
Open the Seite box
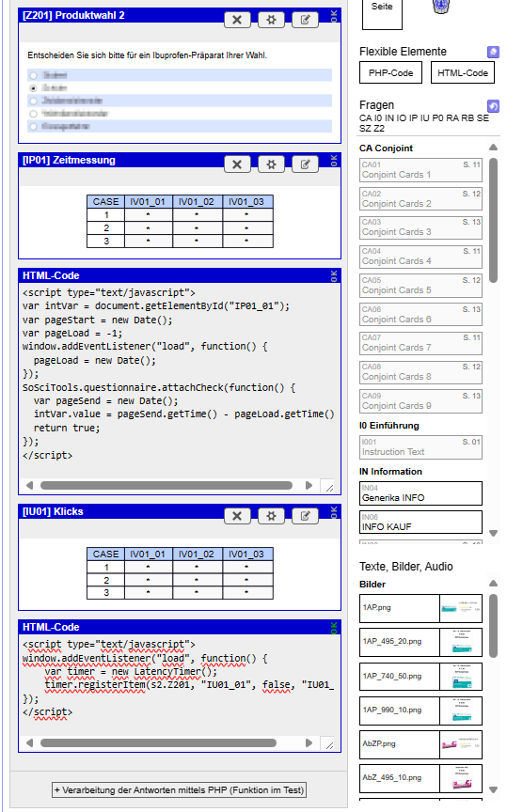(382, 12)
